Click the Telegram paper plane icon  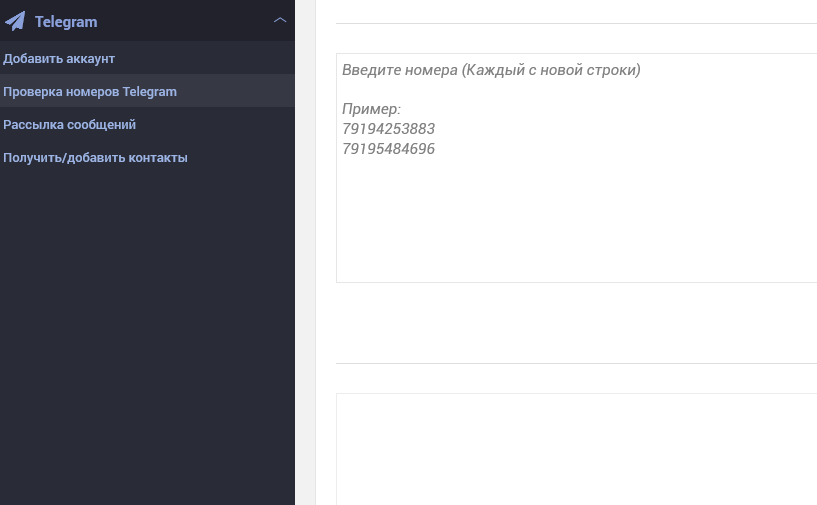pos(15,21)
